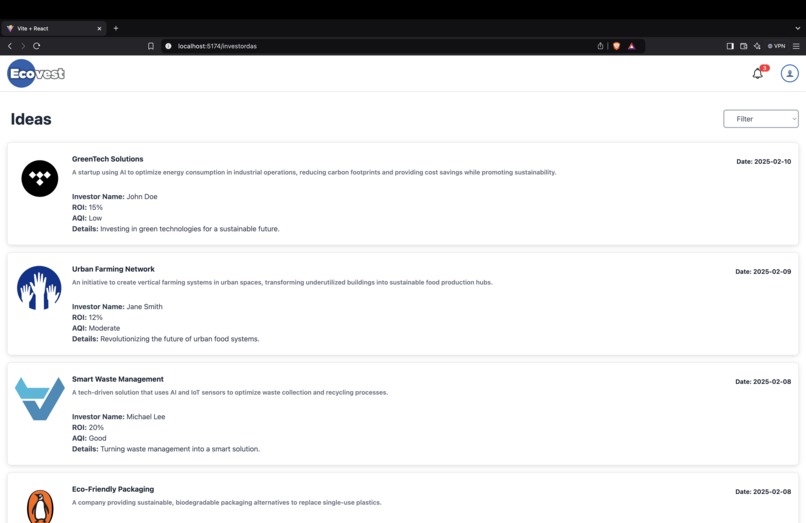Open the browser wallet icon

(743, 46)
